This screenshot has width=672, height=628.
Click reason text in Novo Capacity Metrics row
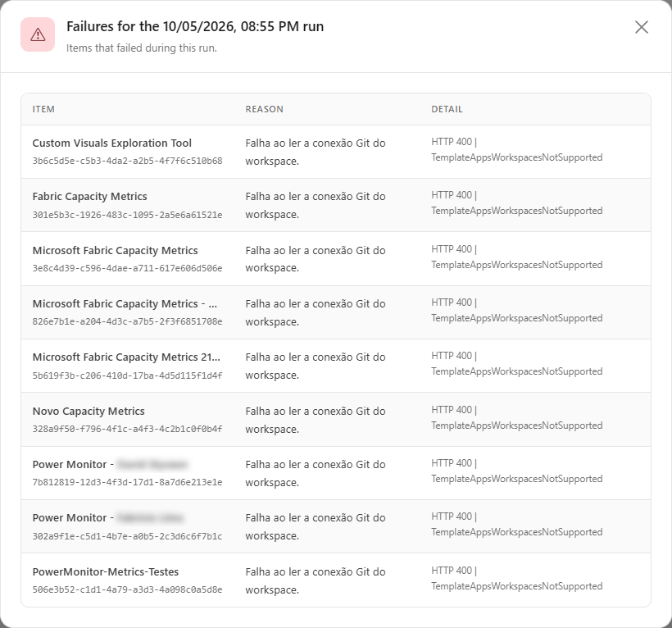(316, 420)
